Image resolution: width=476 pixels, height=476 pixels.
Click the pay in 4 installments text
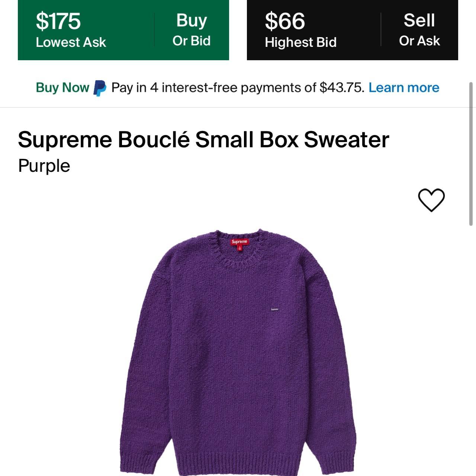pos(238,88)
